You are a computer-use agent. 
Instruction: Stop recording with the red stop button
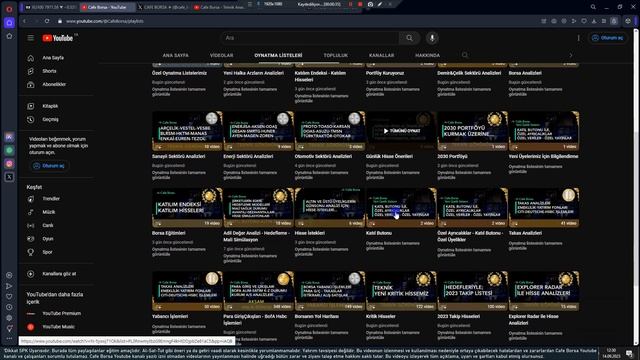(360, 4)
